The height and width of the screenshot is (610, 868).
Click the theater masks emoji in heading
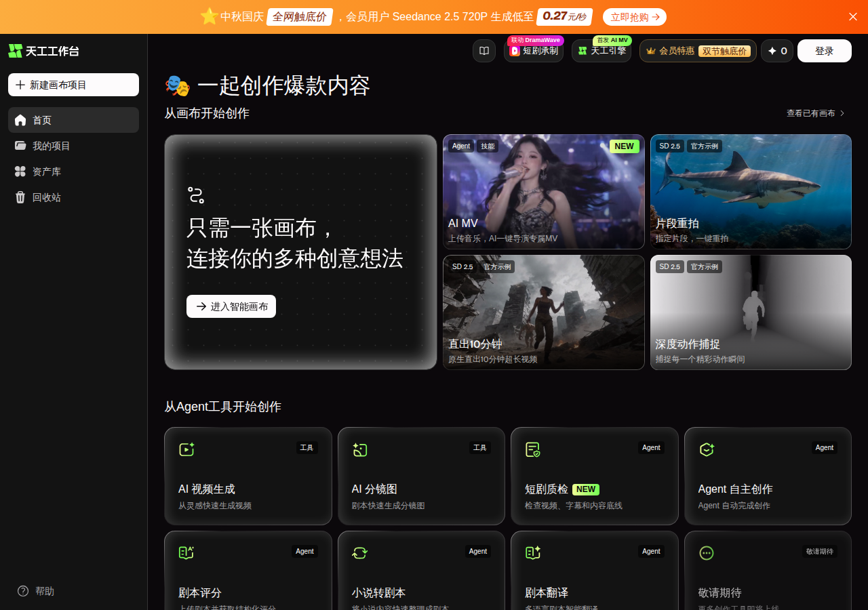[x=178, y=86]
